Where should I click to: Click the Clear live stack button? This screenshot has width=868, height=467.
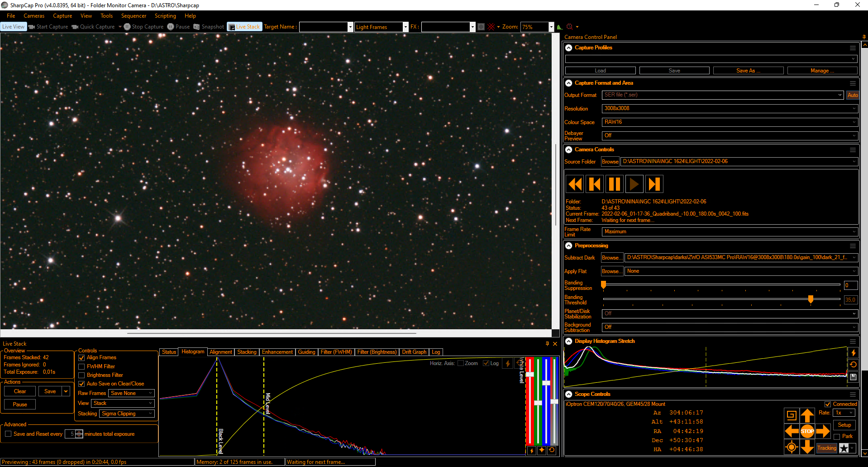coord(20,391)
